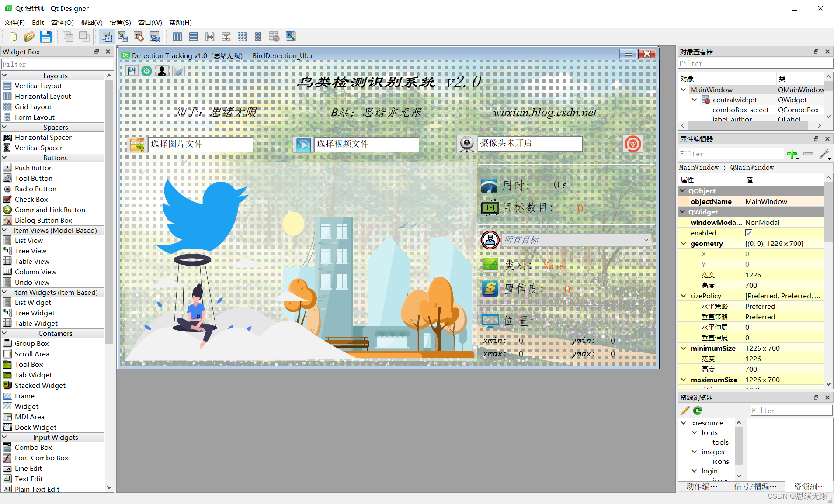Select Push Button in Widget Box
The image size is (834, 504).
point(34,168)
